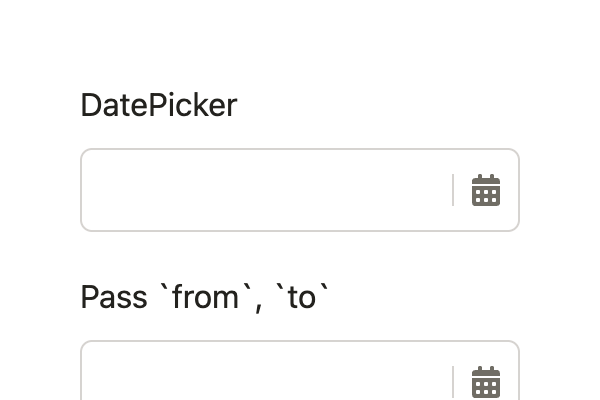Viewport: 600px width, 400px height.
Task: Click the calendar icon in the DatePicker field
Action: tap(486, 190)
